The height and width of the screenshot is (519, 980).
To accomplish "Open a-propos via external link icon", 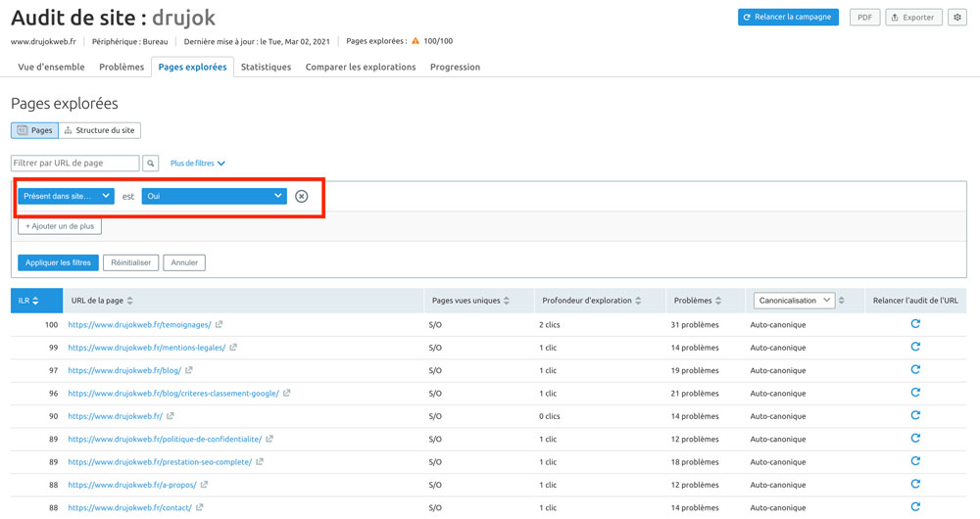I will pos(204,485).
